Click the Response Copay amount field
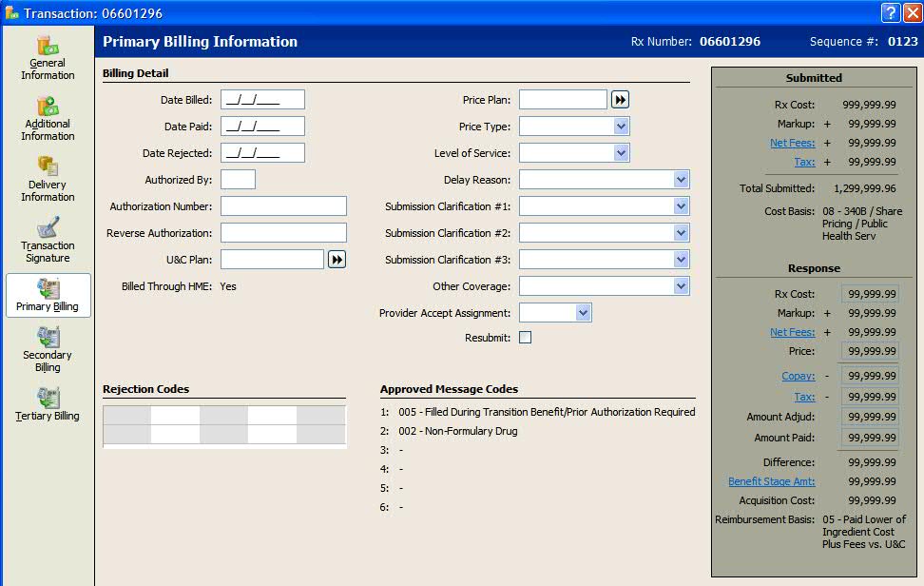The image size is (924, 586). coord(870,376)
